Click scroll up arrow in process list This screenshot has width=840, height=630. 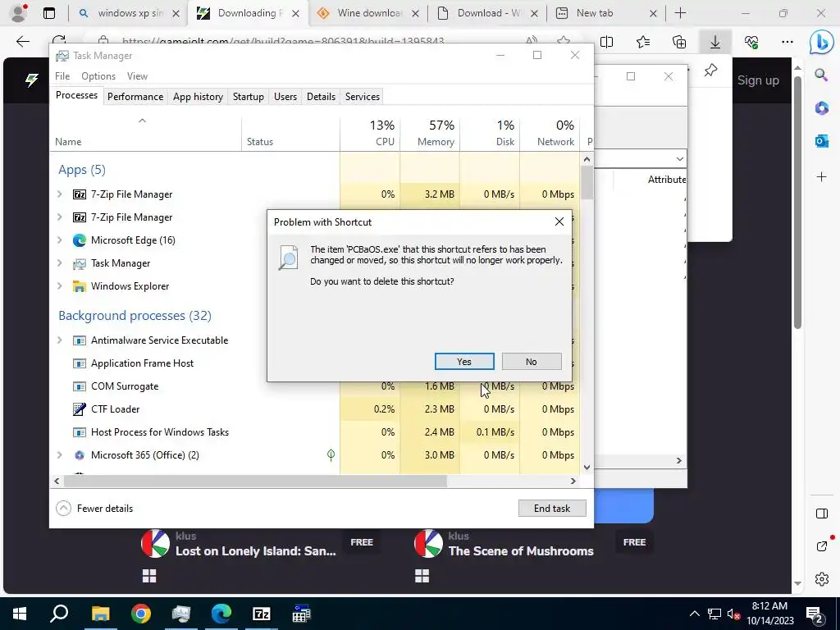pyautogui.click(x=587, y=159)
